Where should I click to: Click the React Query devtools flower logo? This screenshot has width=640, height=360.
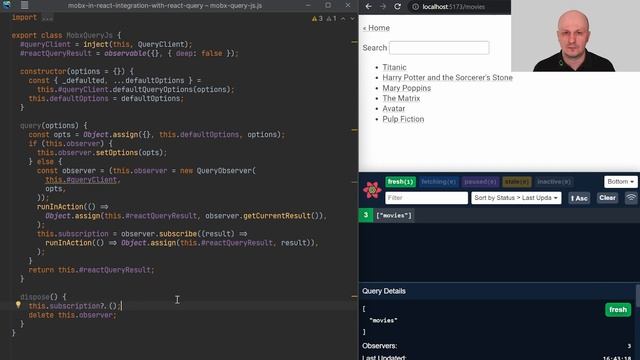372,190
